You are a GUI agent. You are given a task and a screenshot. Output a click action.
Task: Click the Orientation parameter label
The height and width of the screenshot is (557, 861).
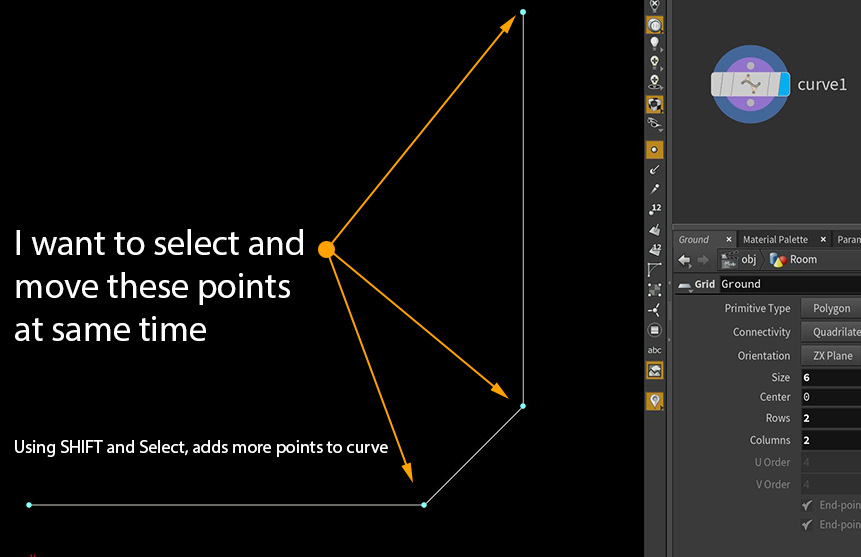point(764,355)
